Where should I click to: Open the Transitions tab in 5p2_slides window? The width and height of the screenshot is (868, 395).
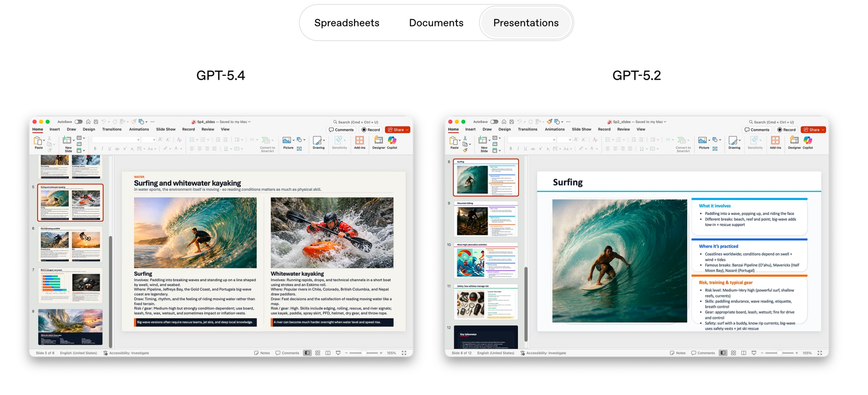(x=527, y=129)
